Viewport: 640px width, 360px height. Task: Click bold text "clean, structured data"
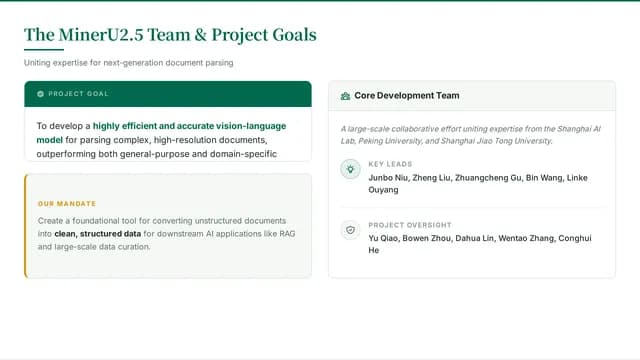point(98,234)
